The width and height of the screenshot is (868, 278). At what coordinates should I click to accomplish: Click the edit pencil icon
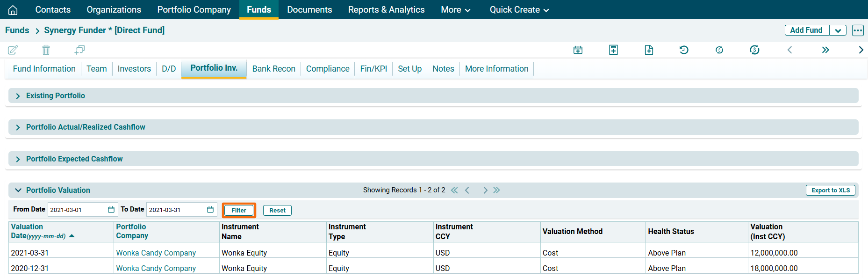click(13, 50)
